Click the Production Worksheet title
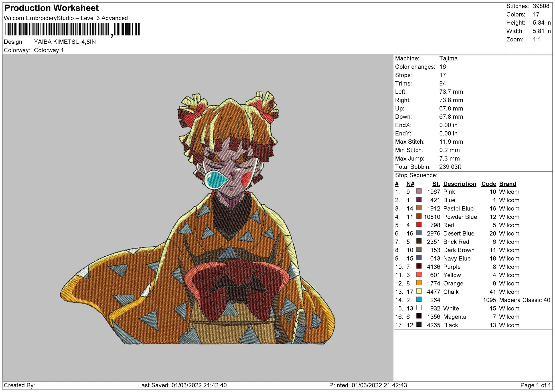Screen dimensions: 555x392 coord(52,8)
